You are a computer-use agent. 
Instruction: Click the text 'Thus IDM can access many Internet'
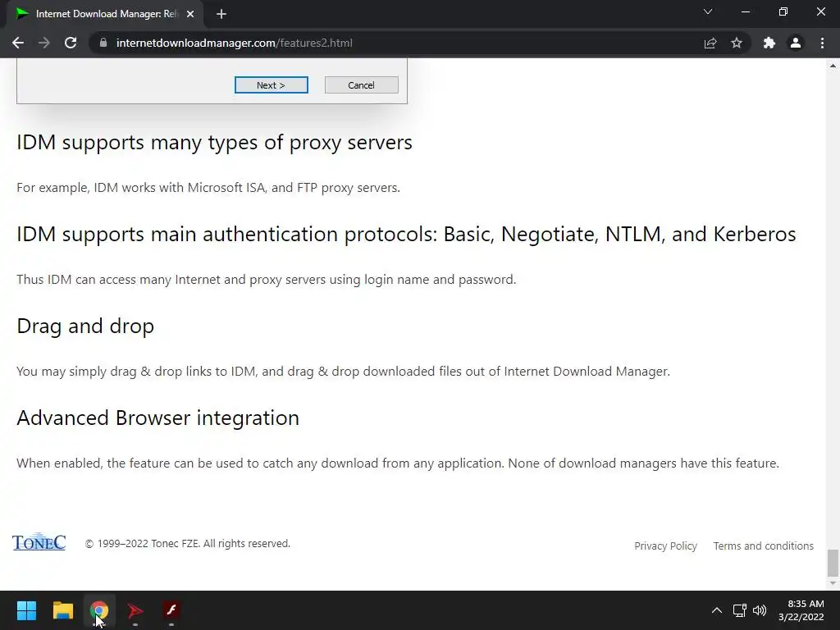coord(118,280)
